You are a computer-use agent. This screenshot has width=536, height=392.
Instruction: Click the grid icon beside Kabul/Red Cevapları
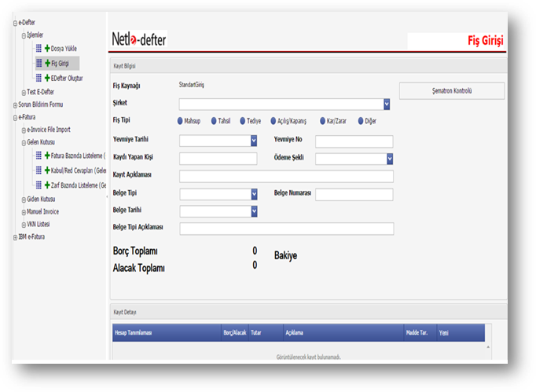coord(39,170)
